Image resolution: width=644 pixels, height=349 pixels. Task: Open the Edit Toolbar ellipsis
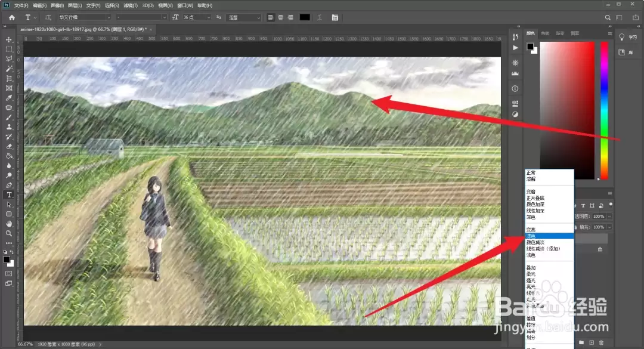[8, 243]
